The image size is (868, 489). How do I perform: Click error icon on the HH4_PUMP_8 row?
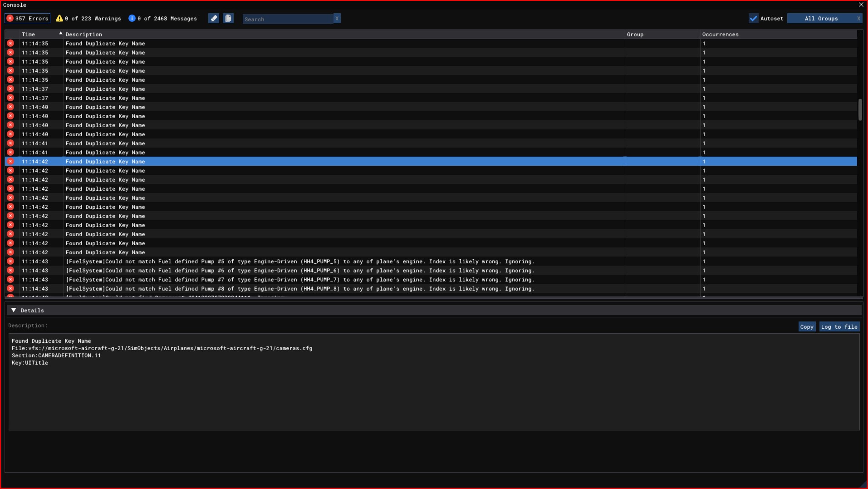[10, 289]
